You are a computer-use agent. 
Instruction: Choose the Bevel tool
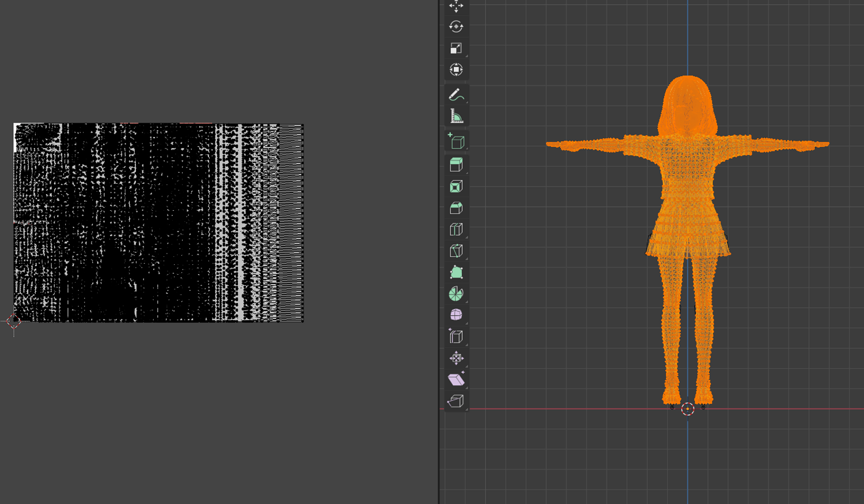(456, 208)
